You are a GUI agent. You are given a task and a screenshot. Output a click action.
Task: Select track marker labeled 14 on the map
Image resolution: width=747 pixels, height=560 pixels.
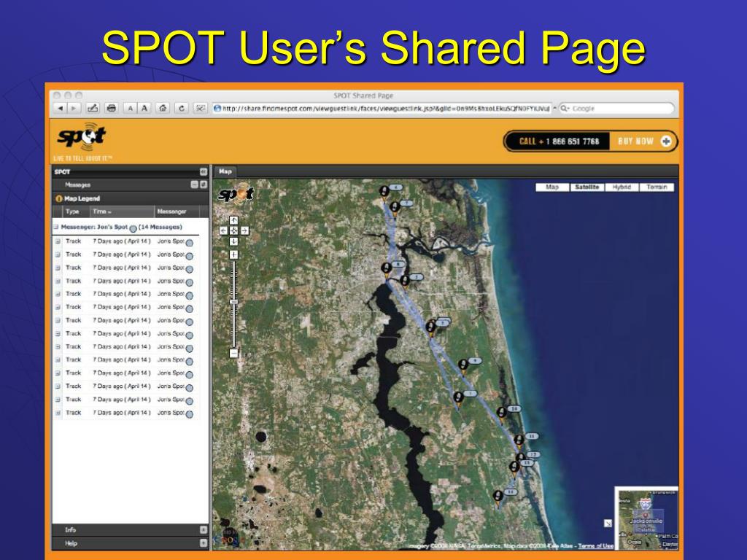498,497
